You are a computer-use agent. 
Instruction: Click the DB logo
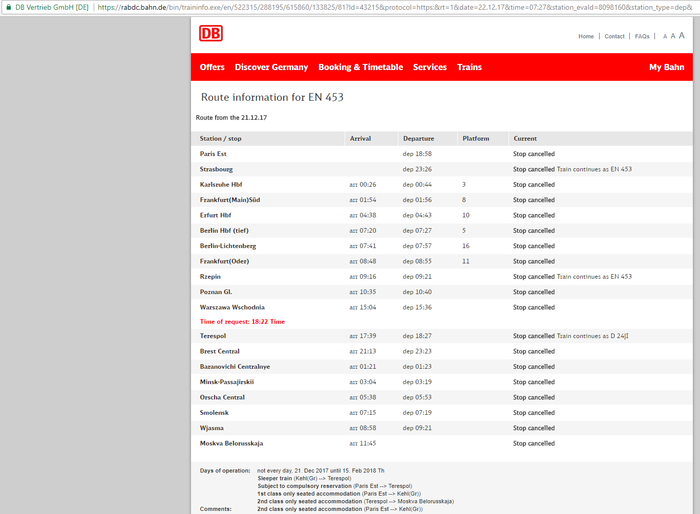click(211, 34)
